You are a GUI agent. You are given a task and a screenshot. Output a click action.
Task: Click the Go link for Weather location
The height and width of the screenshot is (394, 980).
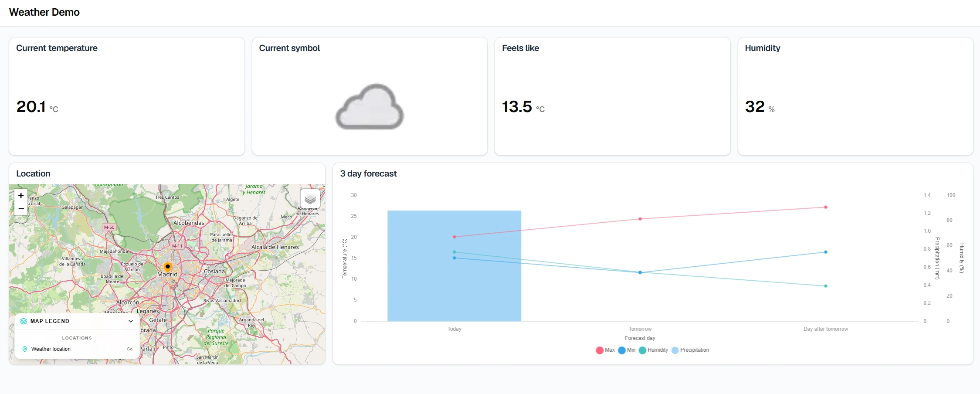(129, 349)
